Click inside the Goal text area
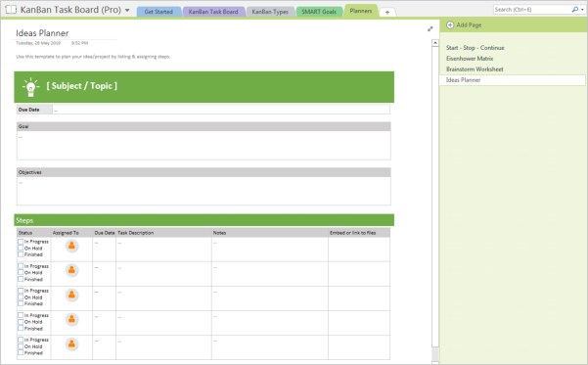Screen dimensions: 588x365 (x=204, y=145)
